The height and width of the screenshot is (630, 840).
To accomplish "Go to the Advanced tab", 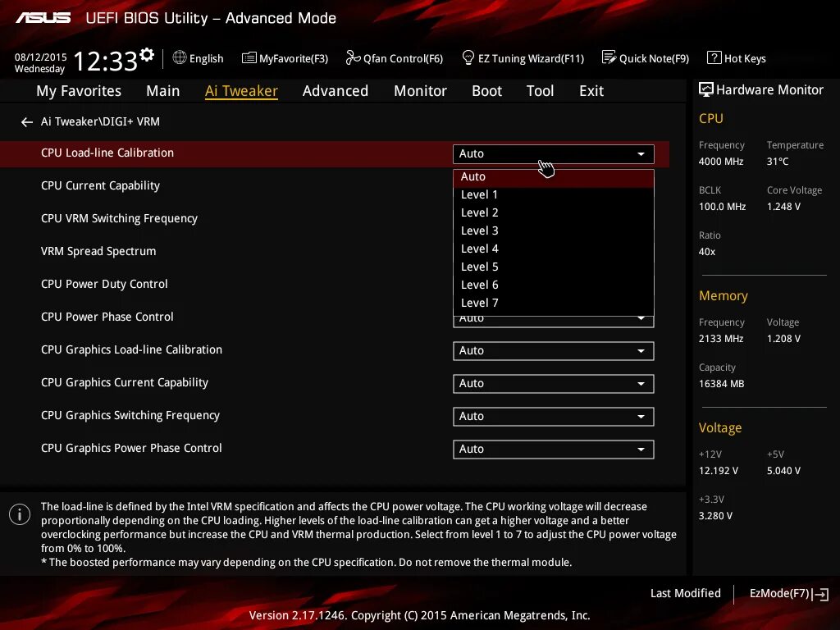I will coord(336,91).
